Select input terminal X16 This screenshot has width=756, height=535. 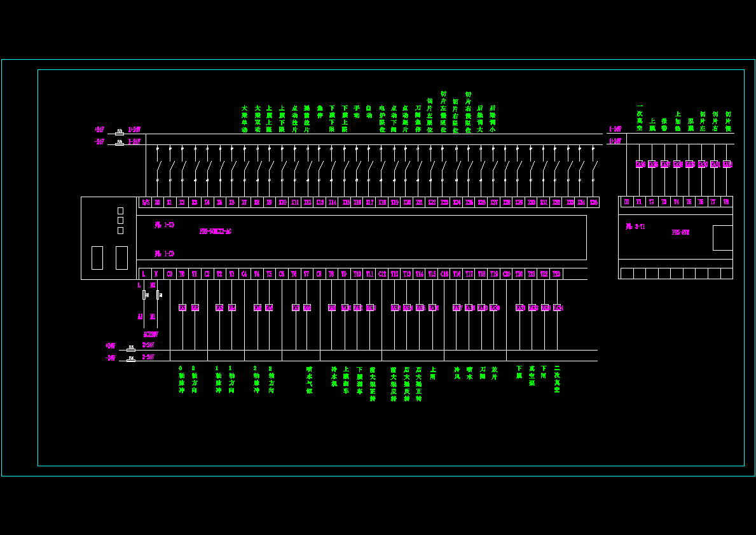point(357,203)
